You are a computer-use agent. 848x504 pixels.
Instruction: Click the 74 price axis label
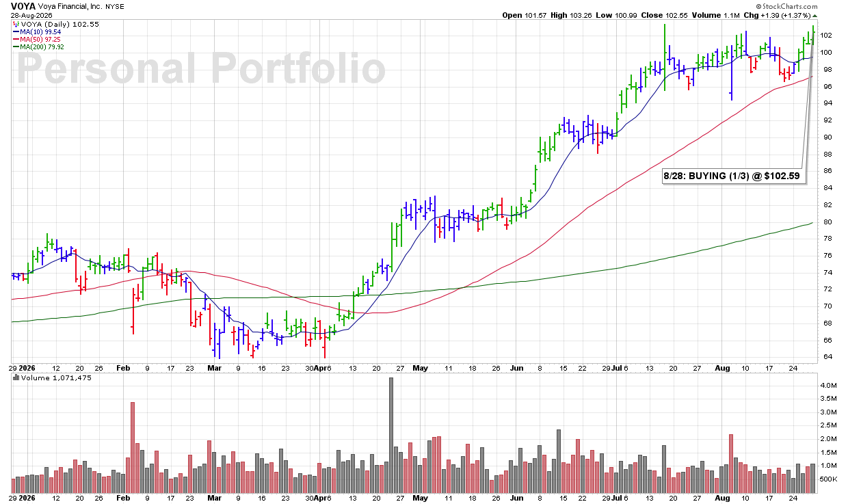click(827, 273)
